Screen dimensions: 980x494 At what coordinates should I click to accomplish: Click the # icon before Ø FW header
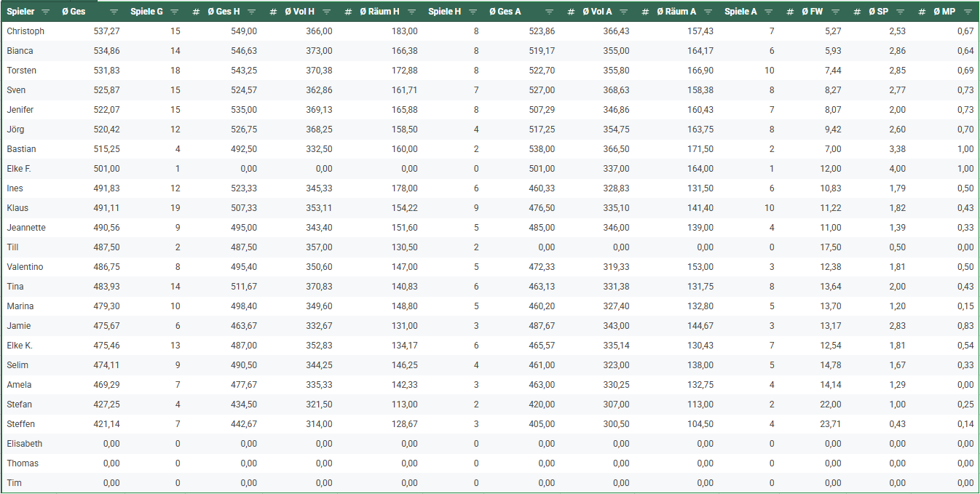791,12
